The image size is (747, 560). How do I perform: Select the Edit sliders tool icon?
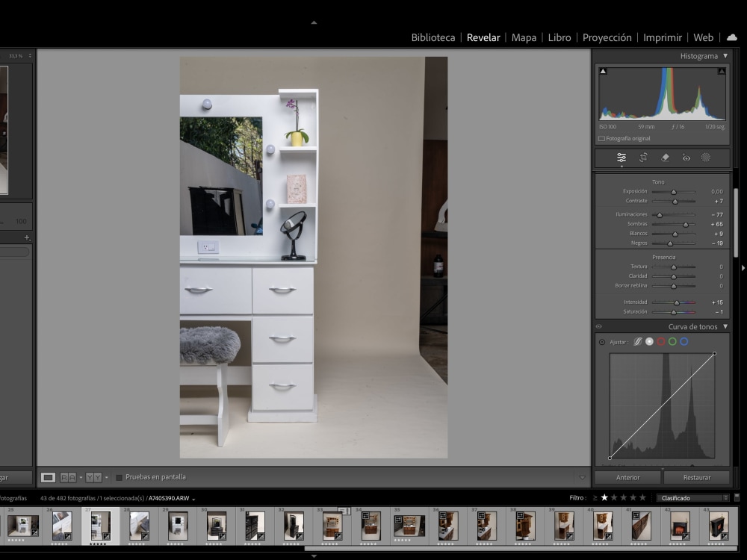point(622,158)
